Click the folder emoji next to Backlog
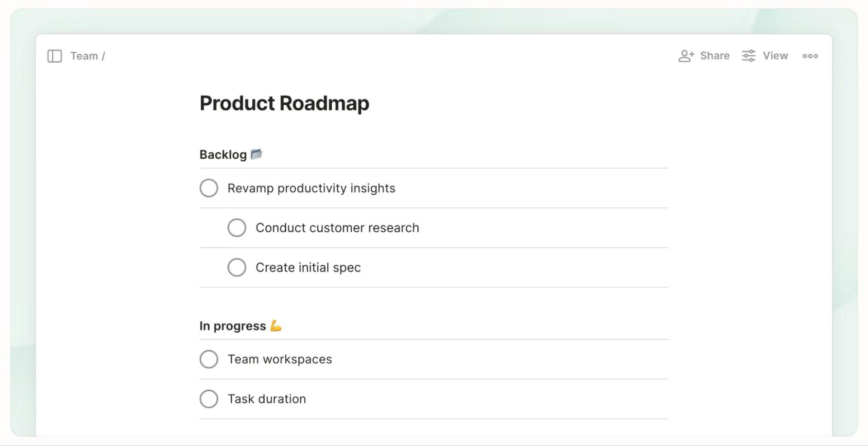Image resolution: width=868 pixels, height=446 pixels. coord(256,155)
